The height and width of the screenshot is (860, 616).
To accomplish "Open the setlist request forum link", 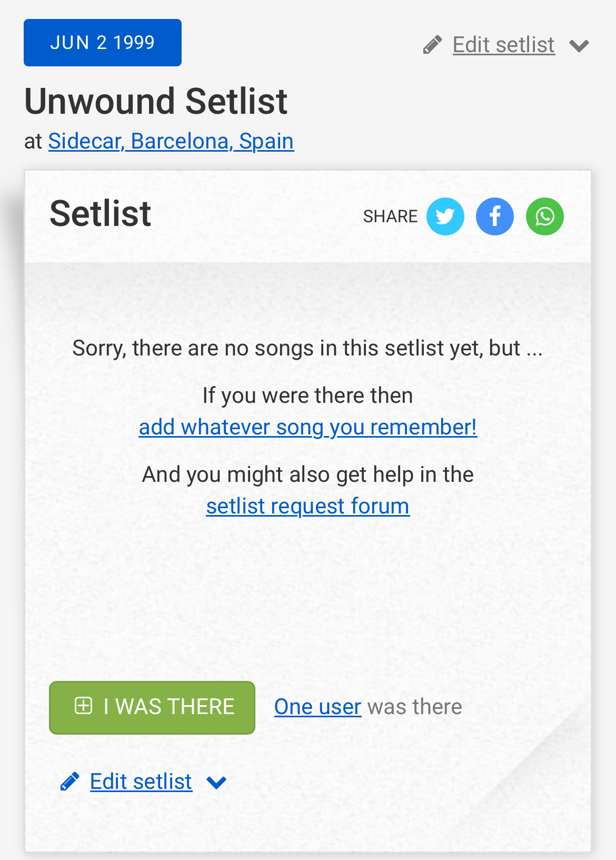I will 308,506.
